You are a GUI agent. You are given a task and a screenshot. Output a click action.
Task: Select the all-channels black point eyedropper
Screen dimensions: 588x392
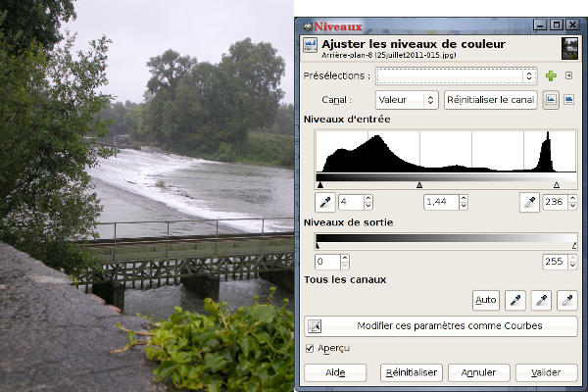click(x=514, y=300)
